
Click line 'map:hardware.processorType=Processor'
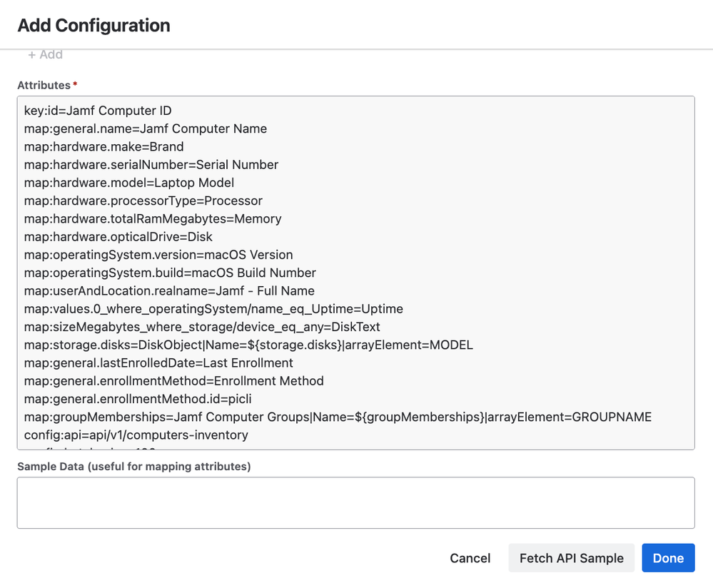(x=143, y=201)
